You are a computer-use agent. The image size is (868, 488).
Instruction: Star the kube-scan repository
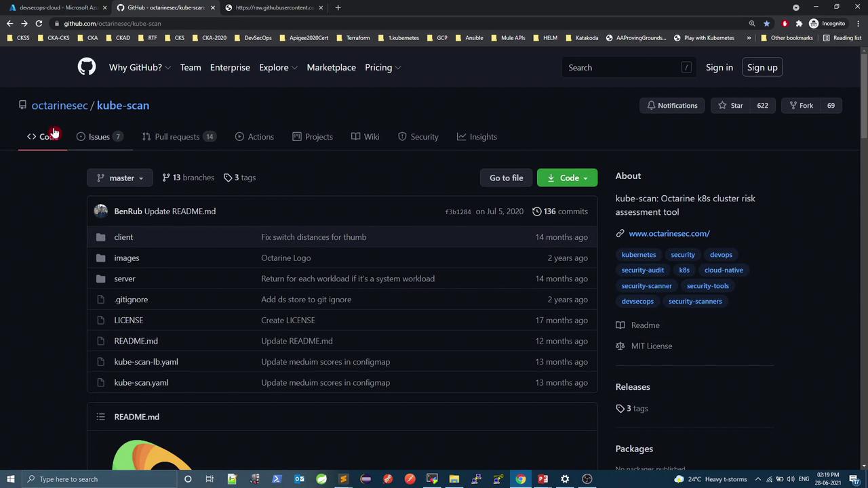pyautogui.click(x=730, y=106)
